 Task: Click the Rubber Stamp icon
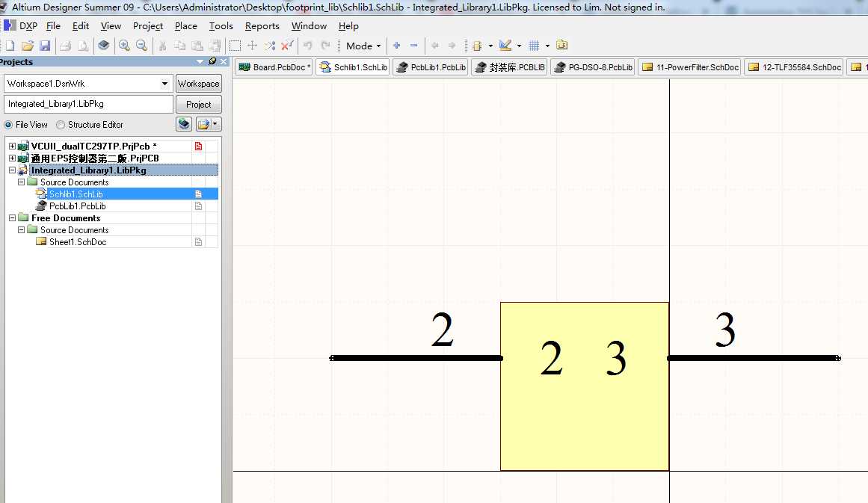(215, 46)
